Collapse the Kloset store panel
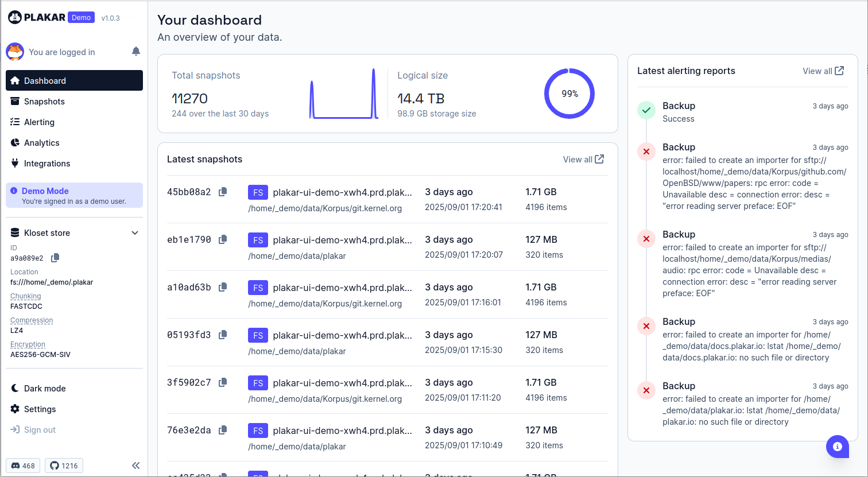 click(135, 232)
